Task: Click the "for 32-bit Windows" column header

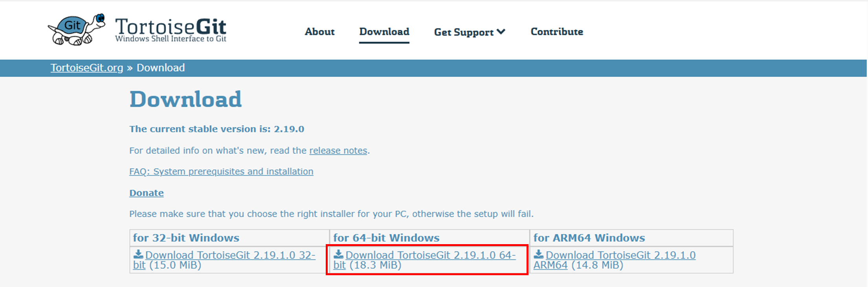Action: click(186, 238)
